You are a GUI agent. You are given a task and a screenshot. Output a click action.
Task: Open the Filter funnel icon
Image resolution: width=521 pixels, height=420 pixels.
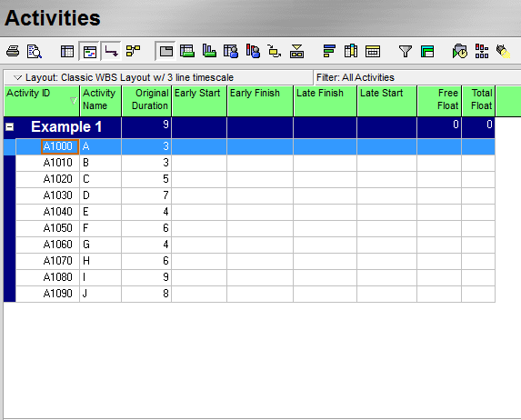tap(406, 51)
